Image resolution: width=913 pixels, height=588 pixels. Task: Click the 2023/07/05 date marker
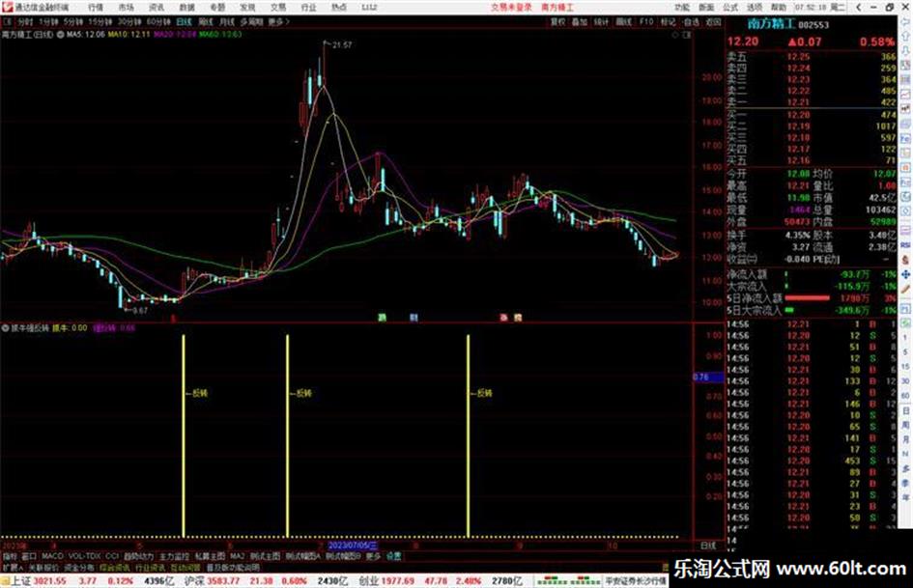pos(354,546)
